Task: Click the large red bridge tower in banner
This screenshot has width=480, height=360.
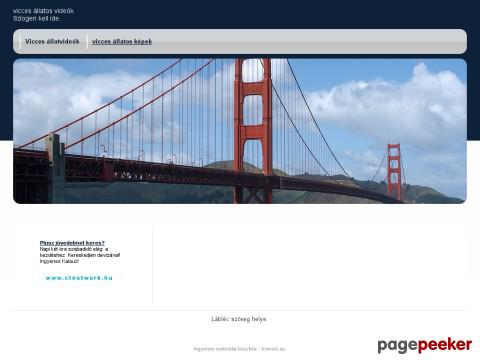Action: 253,131
